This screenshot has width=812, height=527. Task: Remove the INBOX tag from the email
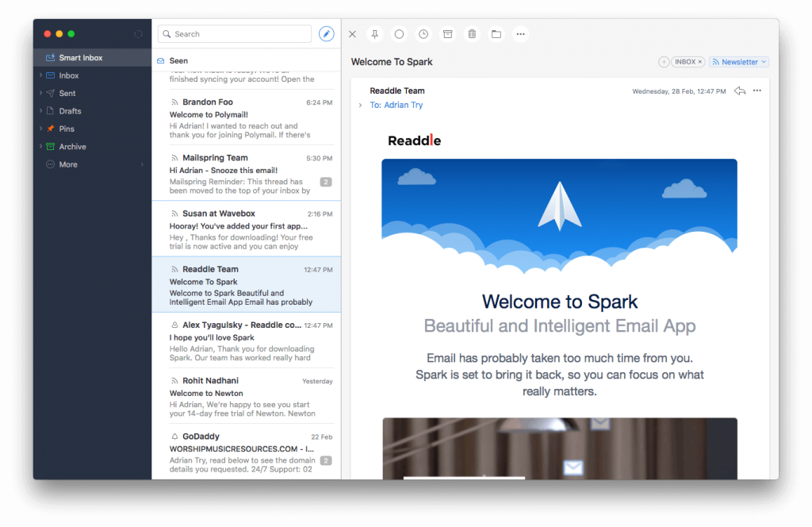coord(700,62)
